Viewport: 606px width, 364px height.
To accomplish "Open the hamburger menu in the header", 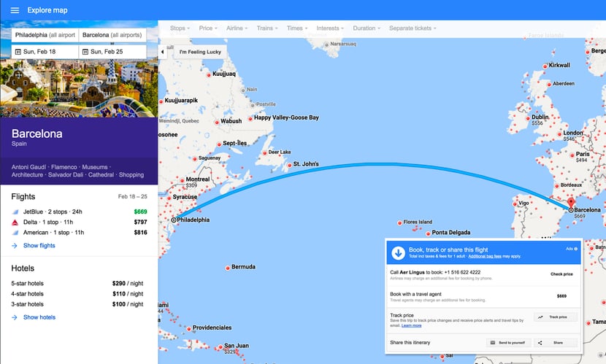I will click(x=15, y=10).
